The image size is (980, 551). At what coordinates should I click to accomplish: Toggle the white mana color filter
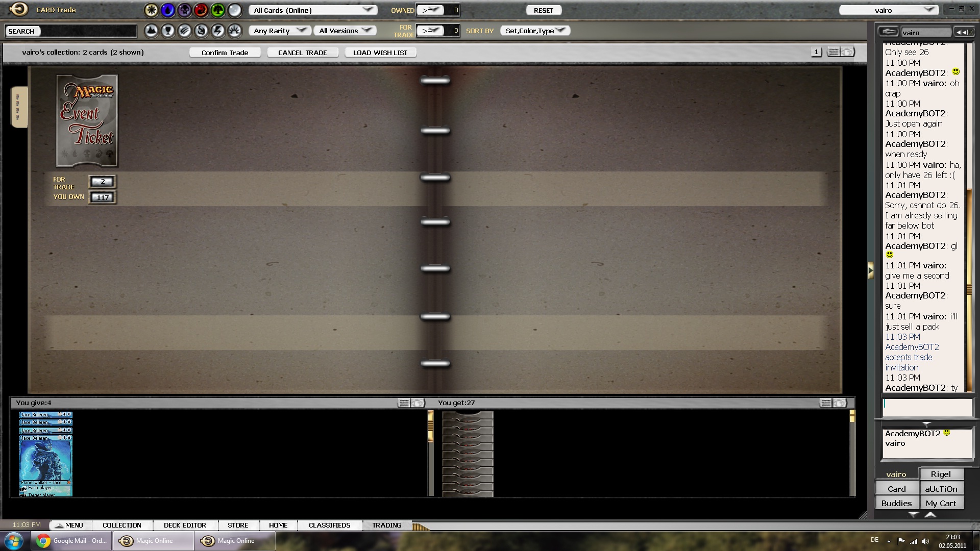point(151,10)
